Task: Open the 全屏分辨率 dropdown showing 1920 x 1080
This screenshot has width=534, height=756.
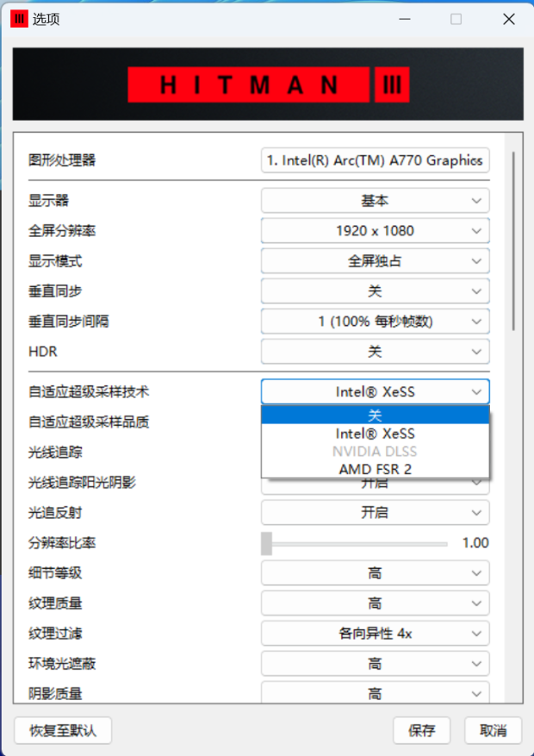Action: [376, 231]
